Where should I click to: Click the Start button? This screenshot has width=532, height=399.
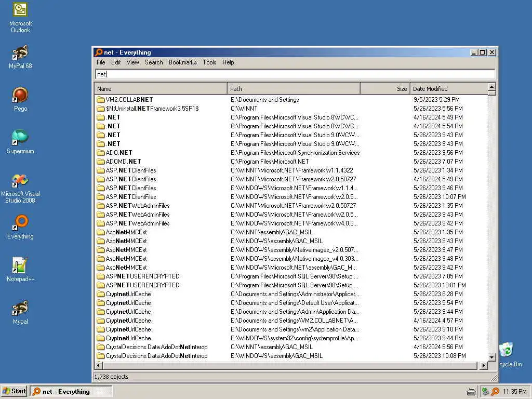coord(14,391)
